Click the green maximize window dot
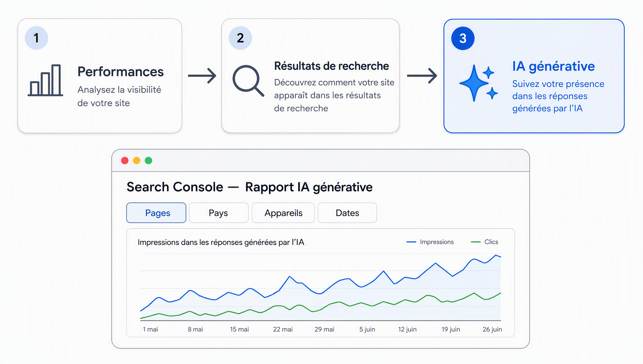The height and width of the screenshot is (364, 643). pos(148,161)
